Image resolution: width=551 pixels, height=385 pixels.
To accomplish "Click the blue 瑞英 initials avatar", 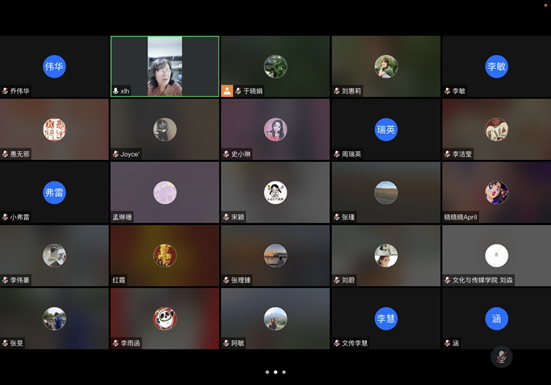I will coord(386,129).
